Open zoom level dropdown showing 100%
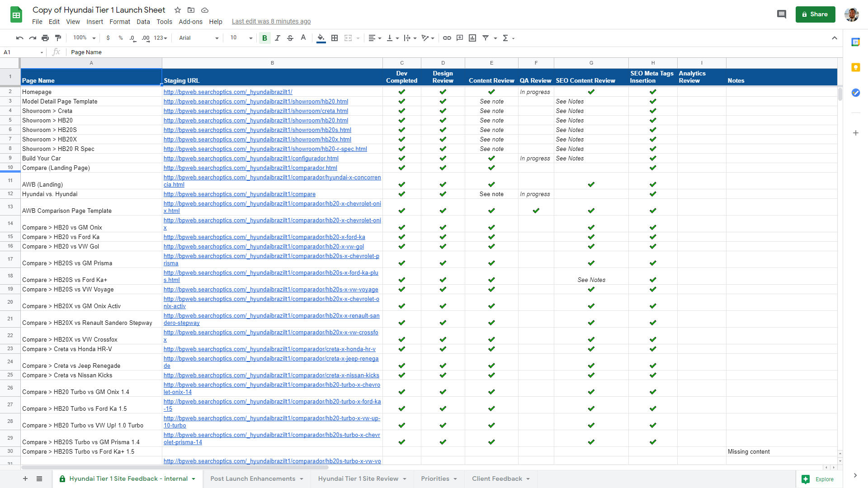The height and width of the screenshot is (488, 868). [x=85, y=38]
